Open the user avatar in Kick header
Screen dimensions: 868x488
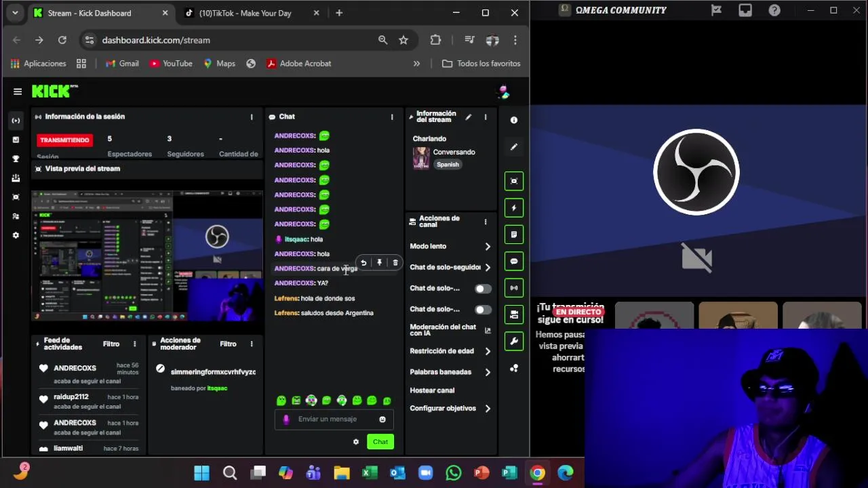[x=503, y=91]
